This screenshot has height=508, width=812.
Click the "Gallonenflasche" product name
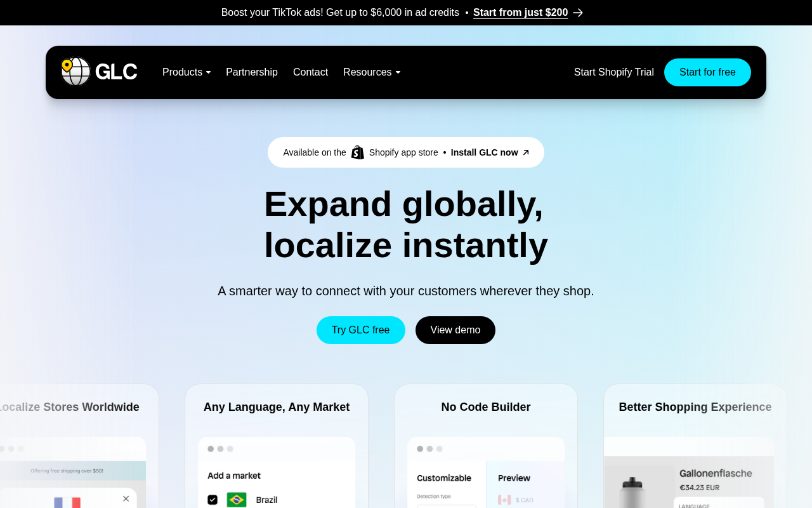(716, 473)
